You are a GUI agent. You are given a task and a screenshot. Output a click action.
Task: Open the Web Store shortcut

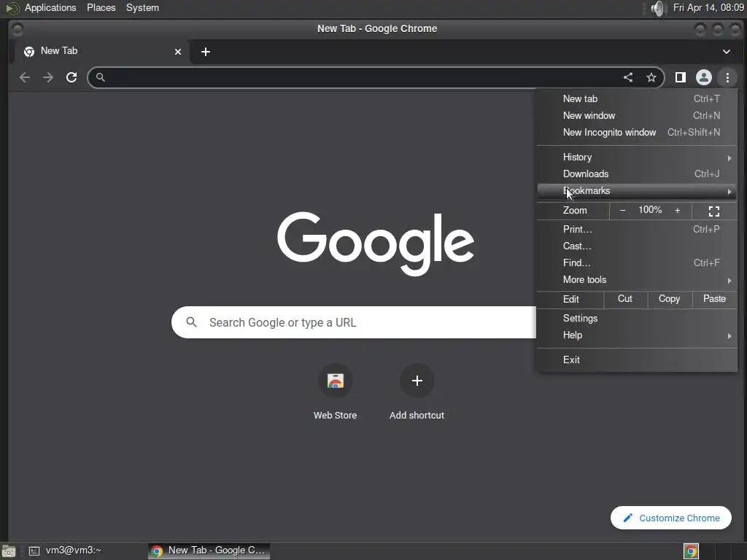click(x=335, y=392)
